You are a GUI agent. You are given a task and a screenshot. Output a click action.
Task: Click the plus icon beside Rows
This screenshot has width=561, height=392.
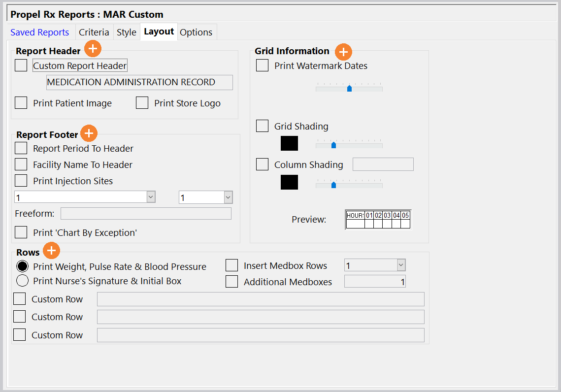coord(51,251)
